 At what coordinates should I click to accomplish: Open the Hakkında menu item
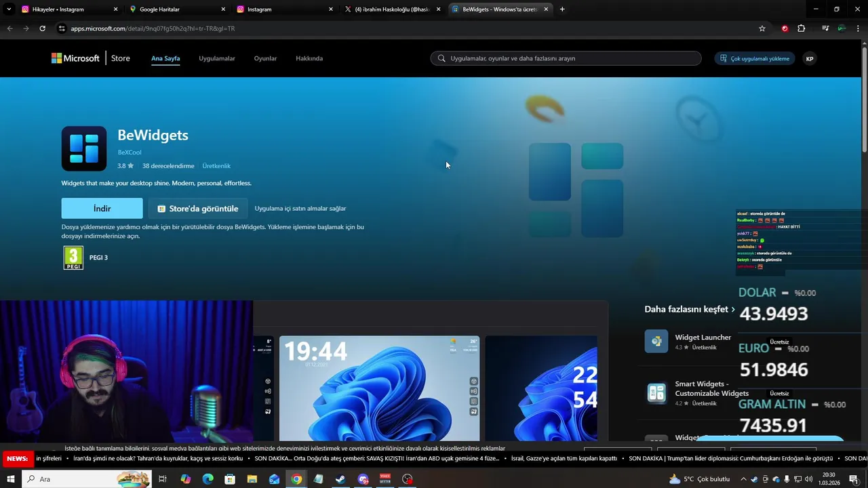tap(309, 58)
